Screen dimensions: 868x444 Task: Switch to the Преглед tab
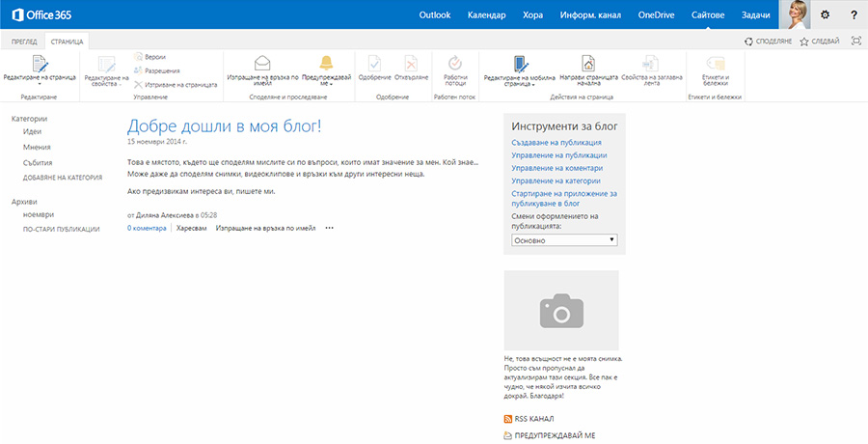coord(24,42)
